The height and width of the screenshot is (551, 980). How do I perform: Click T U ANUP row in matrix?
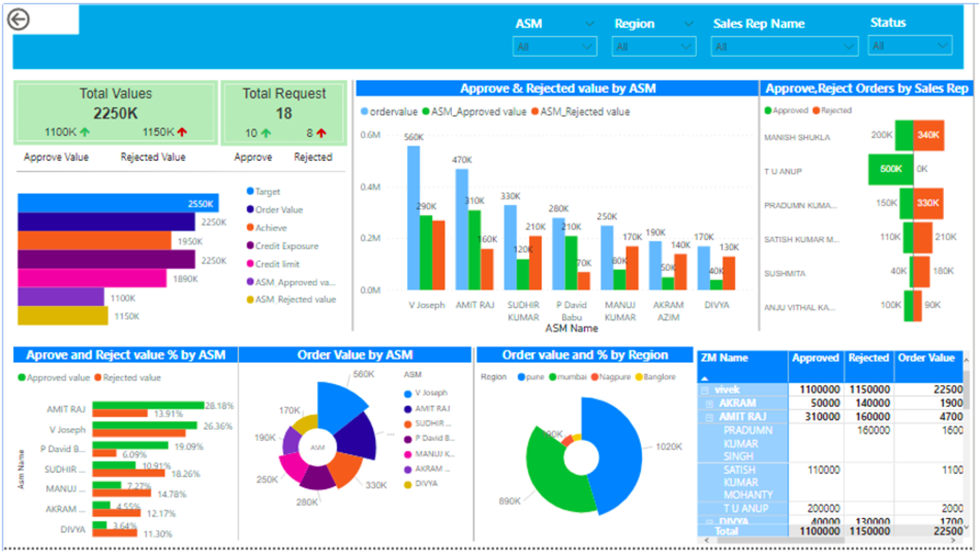(x=831, y=508)
